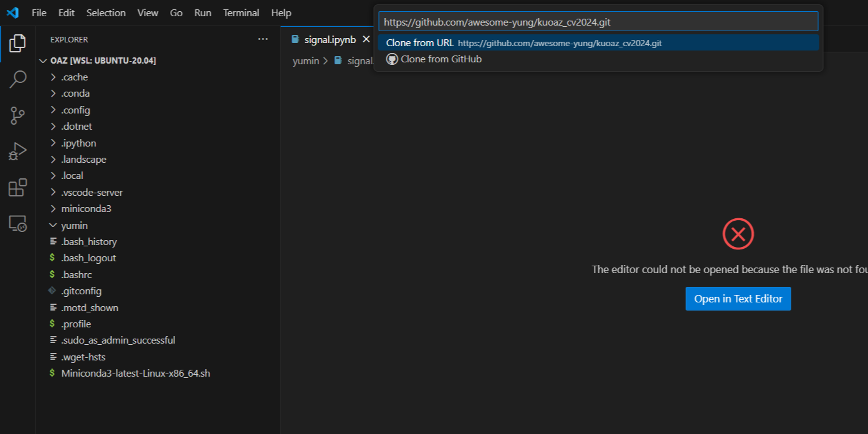Open the Extensions view icon
Image resolution: width=868 pixels, height=434 pixels.
17,187
